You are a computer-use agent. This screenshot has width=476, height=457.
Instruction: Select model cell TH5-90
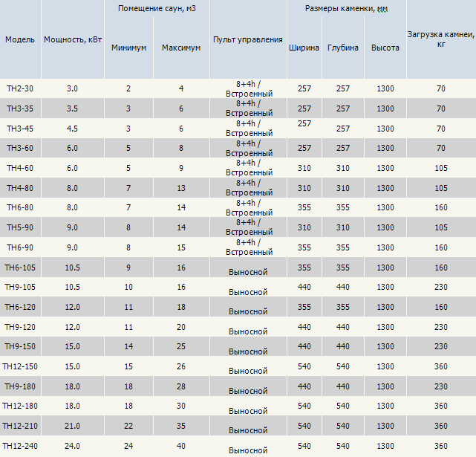tap(20, 227)
